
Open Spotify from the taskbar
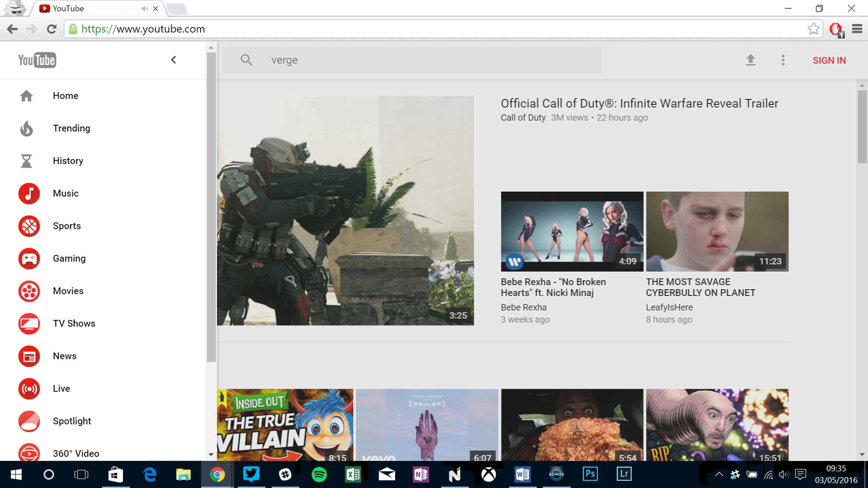tap(319, 474)
